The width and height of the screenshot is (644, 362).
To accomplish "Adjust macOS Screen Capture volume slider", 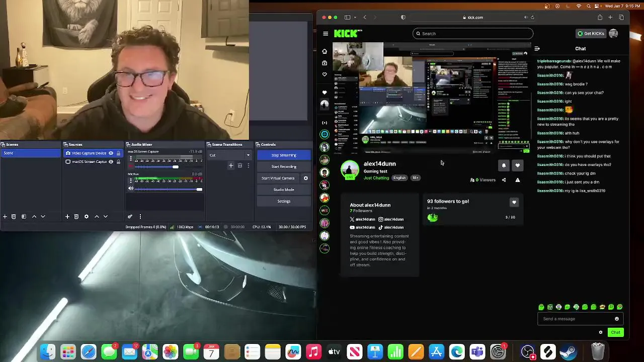I will [169, 166].
